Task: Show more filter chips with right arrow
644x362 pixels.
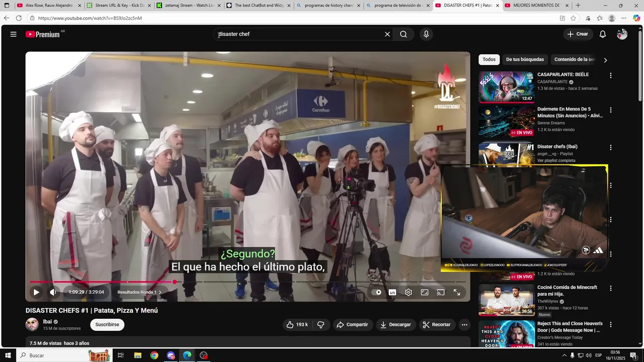Action: click(605, 60)
